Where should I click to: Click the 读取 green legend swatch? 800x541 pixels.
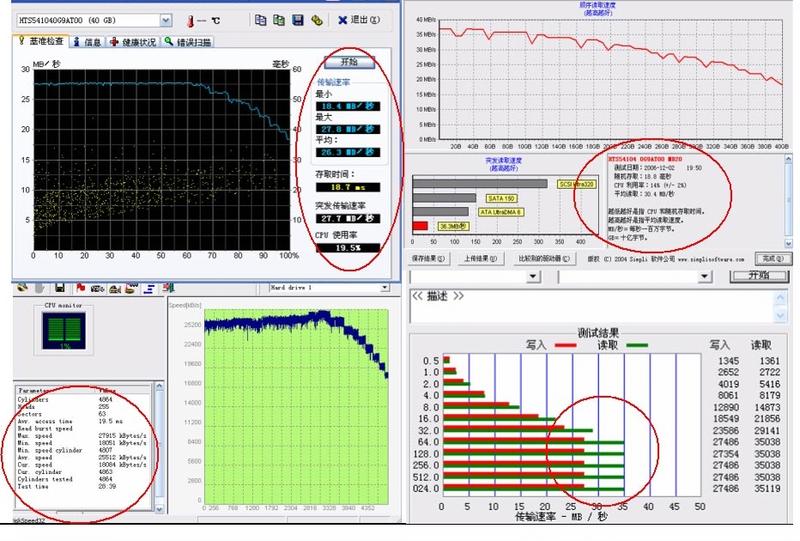point(637,346)
